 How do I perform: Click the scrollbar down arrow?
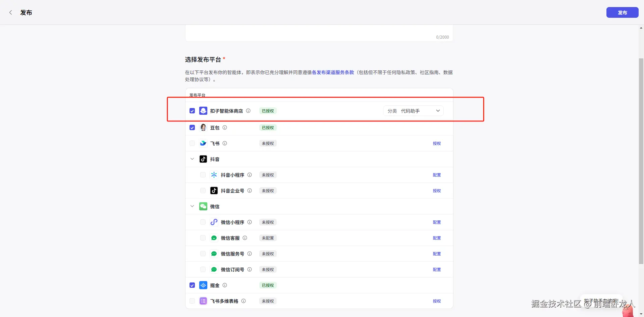[x=641, y=314]
